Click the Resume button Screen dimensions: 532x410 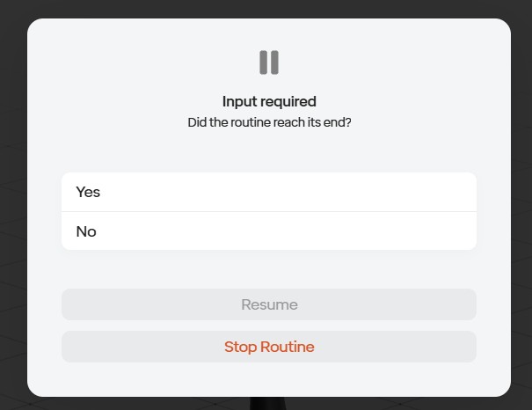pos(269,304)
